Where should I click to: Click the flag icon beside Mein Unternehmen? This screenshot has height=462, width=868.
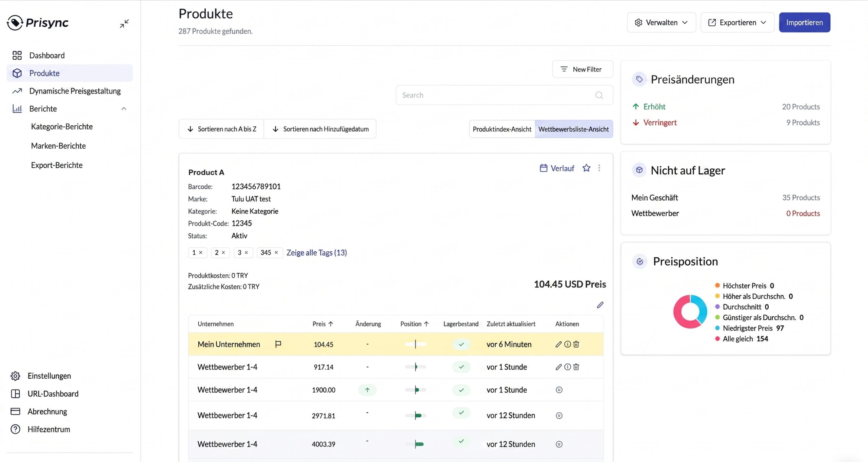(x=278, y=344)
